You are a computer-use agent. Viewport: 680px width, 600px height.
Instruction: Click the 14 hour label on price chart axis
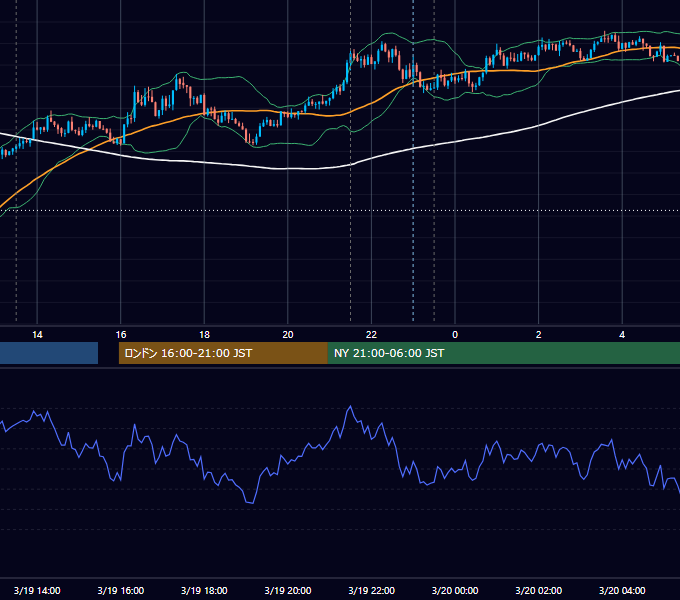[37, 335]
